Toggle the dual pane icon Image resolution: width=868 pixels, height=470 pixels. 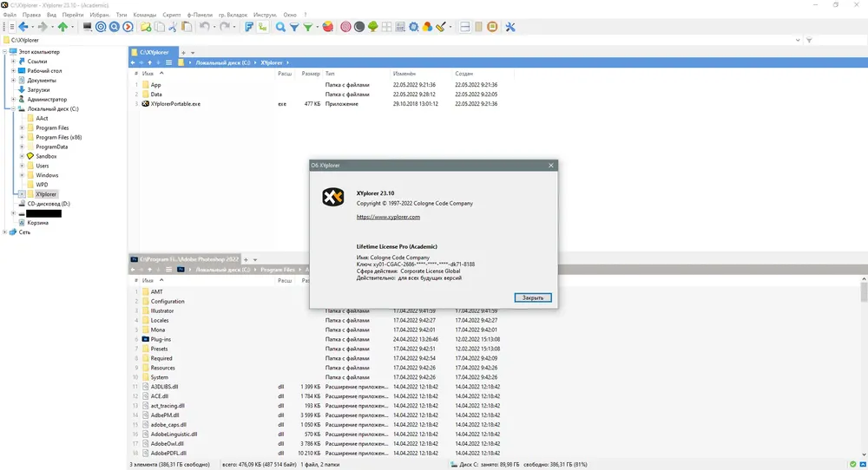(x=464, y=27)
